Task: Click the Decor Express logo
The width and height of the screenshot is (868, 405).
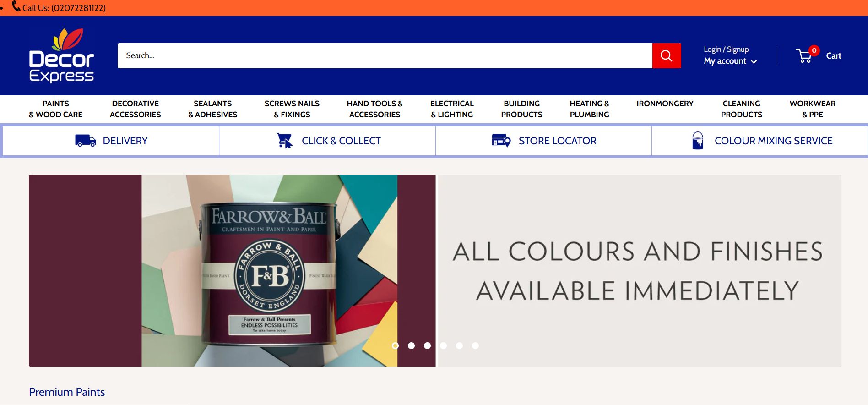Action: click(x=61, y=55)
